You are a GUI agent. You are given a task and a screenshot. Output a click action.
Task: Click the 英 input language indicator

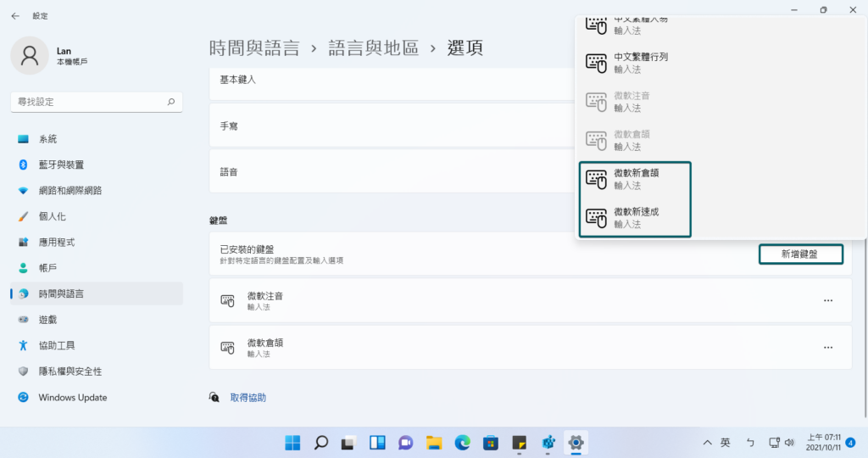(726, 443)
